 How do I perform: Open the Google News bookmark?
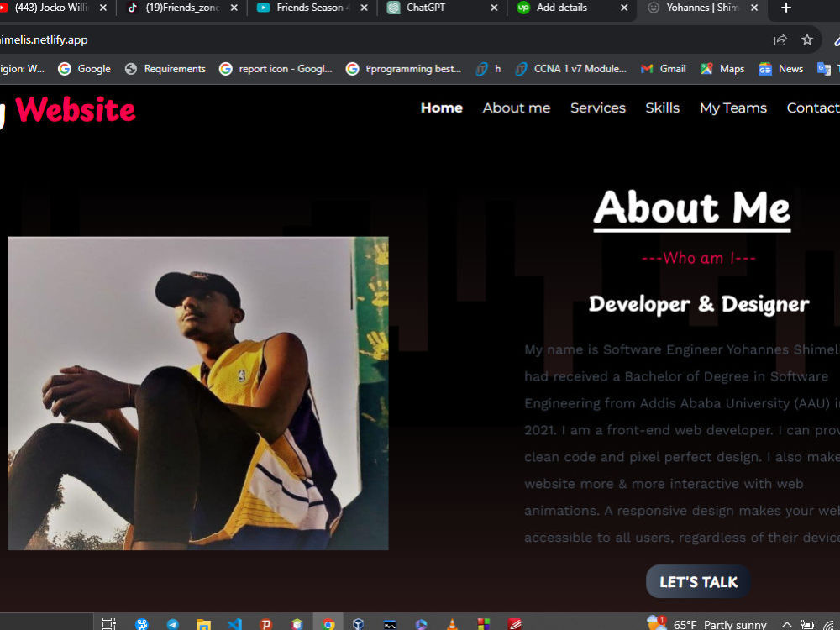(x=780, y=69)
